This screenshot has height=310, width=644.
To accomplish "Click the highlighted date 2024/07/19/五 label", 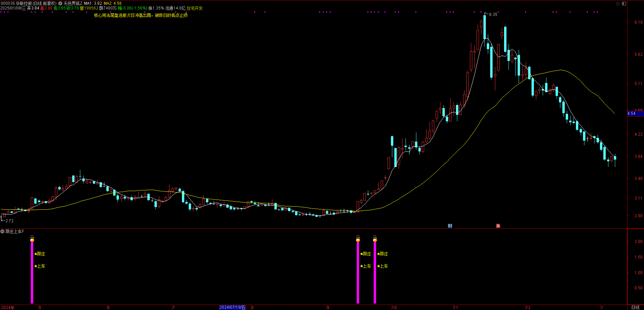I will point(233,307).
